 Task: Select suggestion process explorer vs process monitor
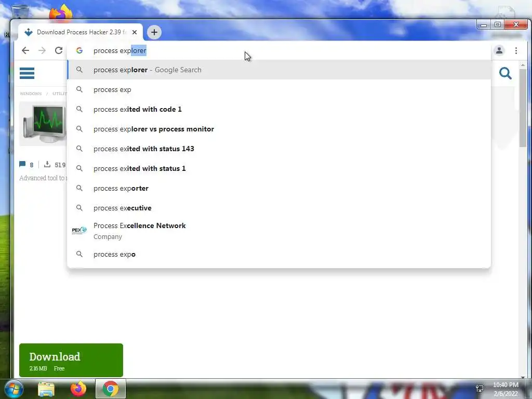279,129
